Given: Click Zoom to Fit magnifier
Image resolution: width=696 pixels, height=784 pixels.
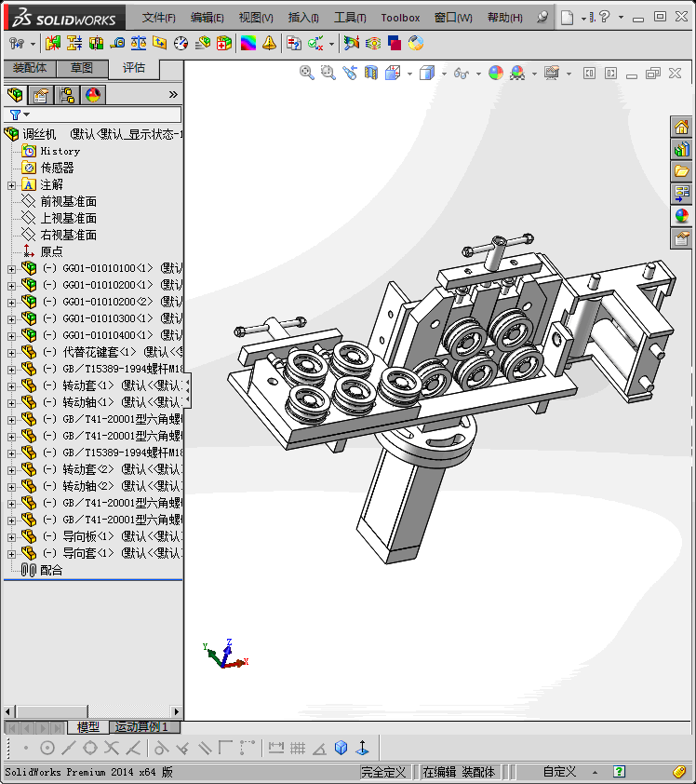Looking at the screenshot, I should pos(307,73).
